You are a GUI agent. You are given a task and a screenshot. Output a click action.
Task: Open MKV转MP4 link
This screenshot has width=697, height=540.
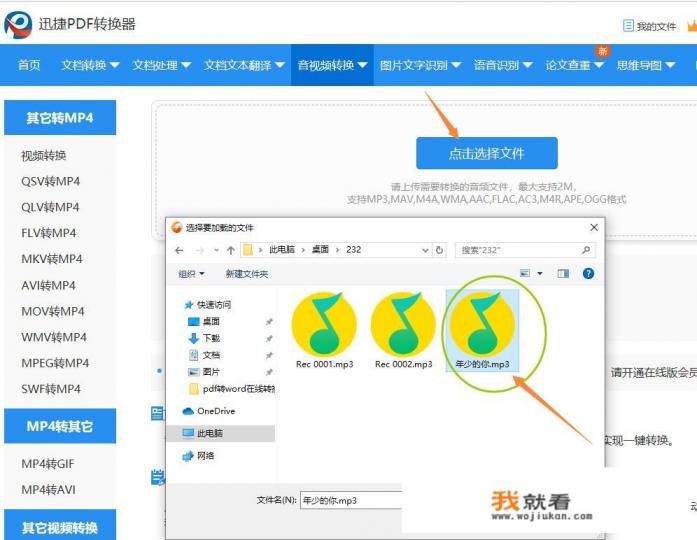52,259
